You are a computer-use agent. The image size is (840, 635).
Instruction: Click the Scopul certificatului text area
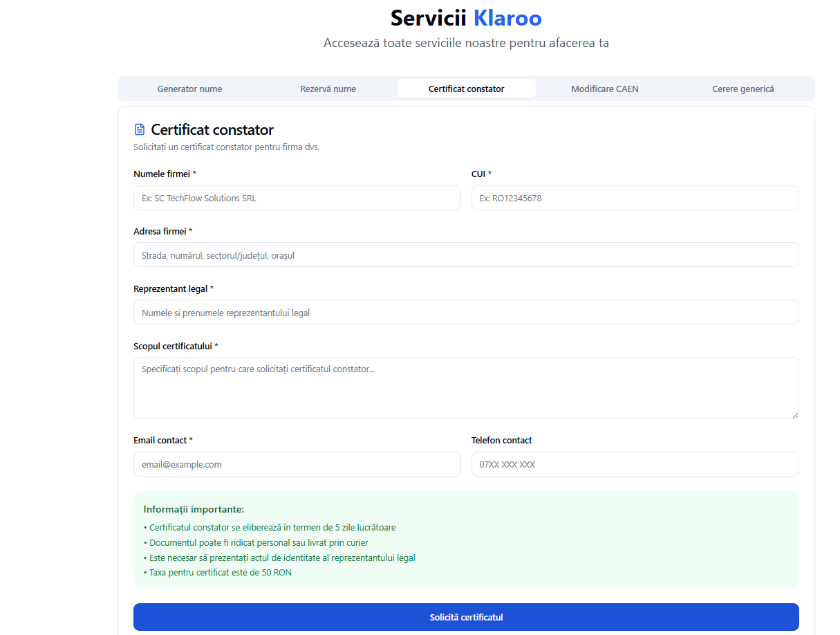tap(466, 386)
